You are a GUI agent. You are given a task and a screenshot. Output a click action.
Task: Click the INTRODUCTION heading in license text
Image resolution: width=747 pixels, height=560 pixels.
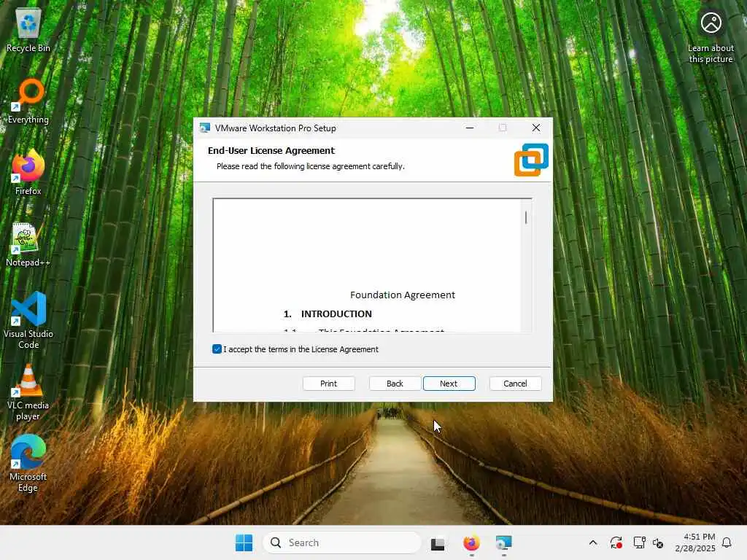pyautogui.click(x=336, y=314)
